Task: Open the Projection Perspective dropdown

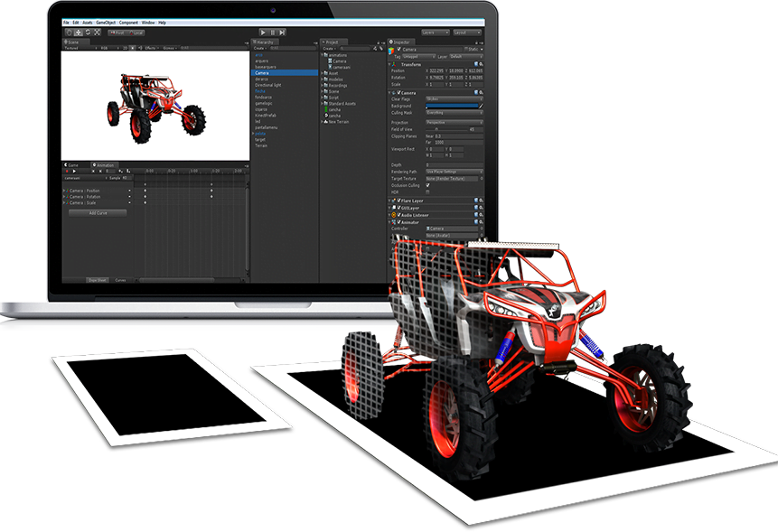Action: click(454, 123)
